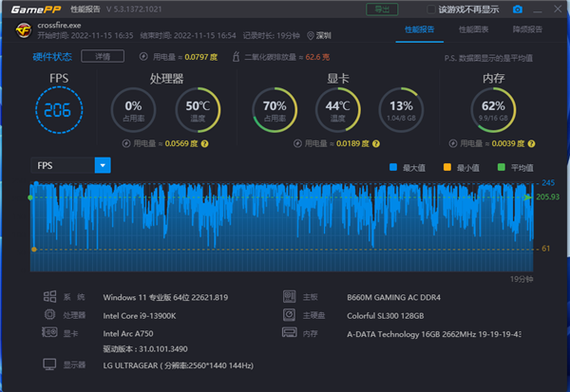Click the 深圳 location pin icon
570x392 pixels.
(310, 37)
